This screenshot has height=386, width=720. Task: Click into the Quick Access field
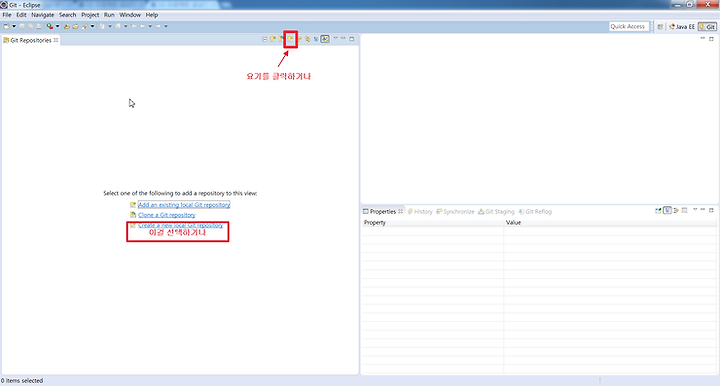(x=629, y=27)
